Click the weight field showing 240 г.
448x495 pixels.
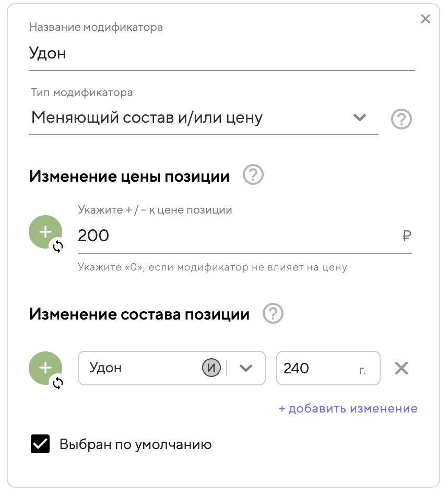[319, 369]
